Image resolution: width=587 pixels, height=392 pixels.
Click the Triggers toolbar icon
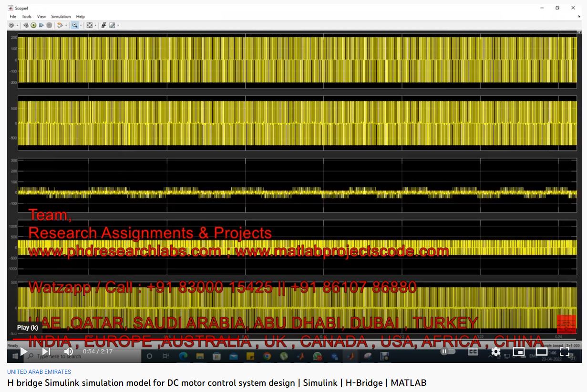tap(103, 25)
